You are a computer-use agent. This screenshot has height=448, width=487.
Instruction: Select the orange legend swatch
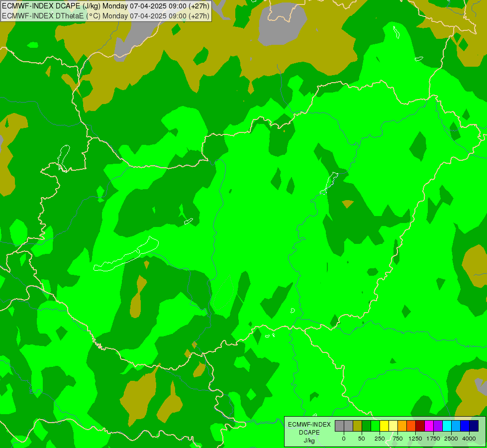[402, 426]
